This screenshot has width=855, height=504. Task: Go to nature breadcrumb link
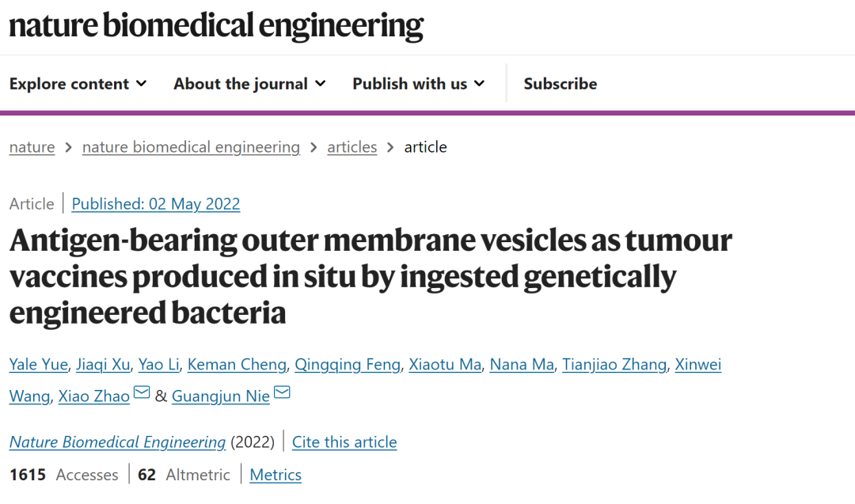click(x=32, y=147)
